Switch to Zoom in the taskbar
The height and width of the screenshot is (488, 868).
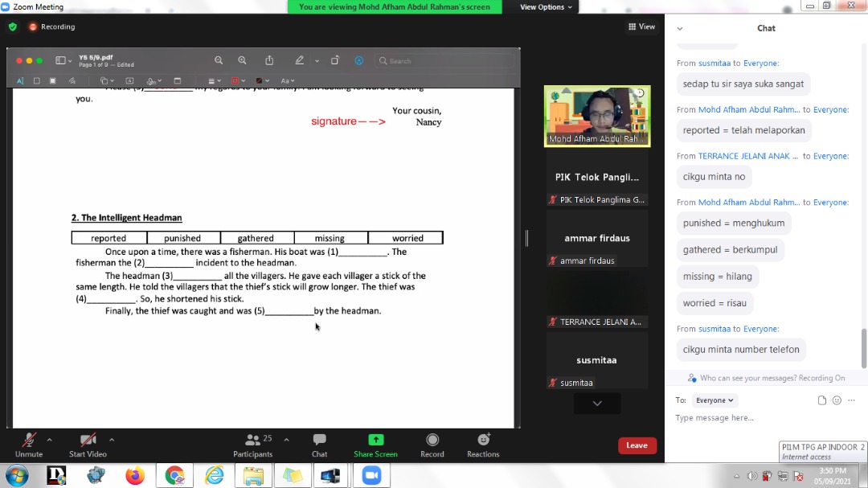click(x=371, y=476)
